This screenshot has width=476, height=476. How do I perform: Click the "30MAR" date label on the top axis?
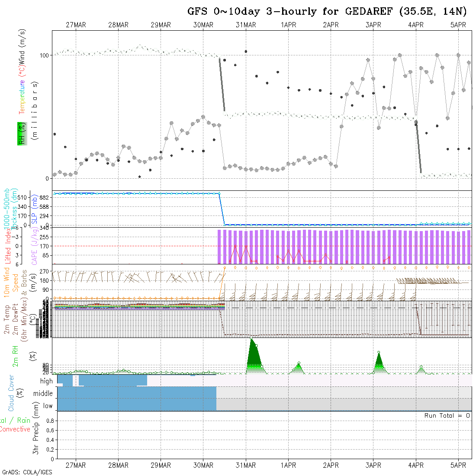point(203,25)
